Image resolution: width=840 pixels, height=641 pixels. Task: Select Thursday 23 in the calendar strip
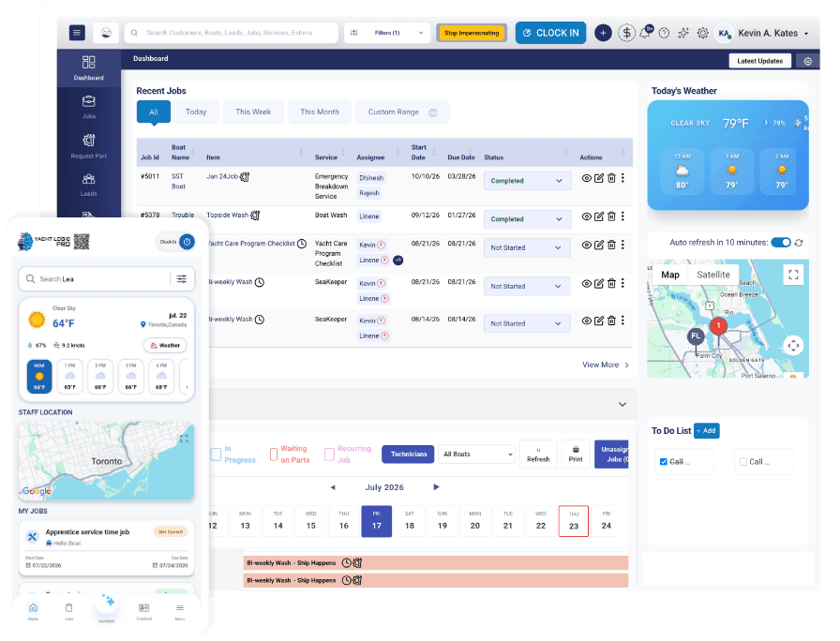(573, 520)
